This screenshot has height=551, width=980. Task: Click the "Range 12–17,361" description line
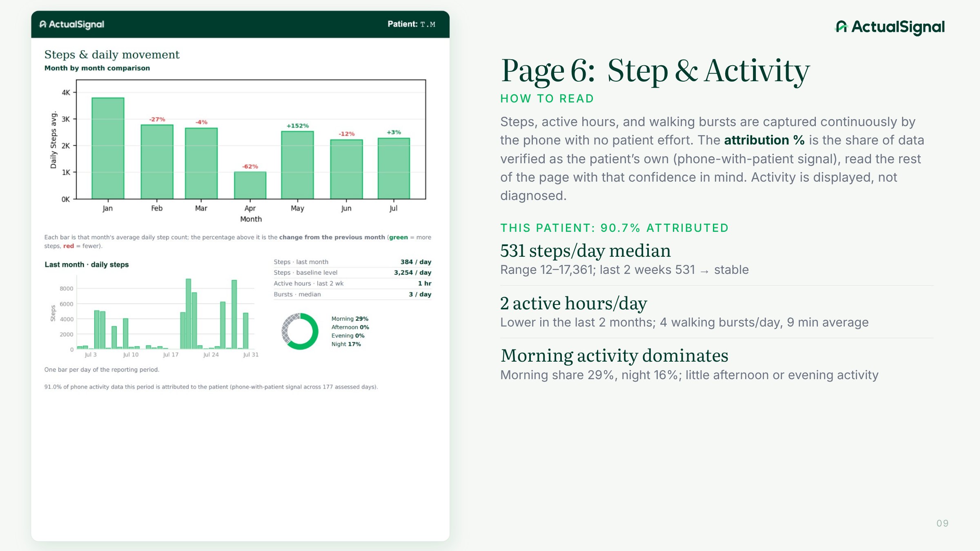click(624, 270)
